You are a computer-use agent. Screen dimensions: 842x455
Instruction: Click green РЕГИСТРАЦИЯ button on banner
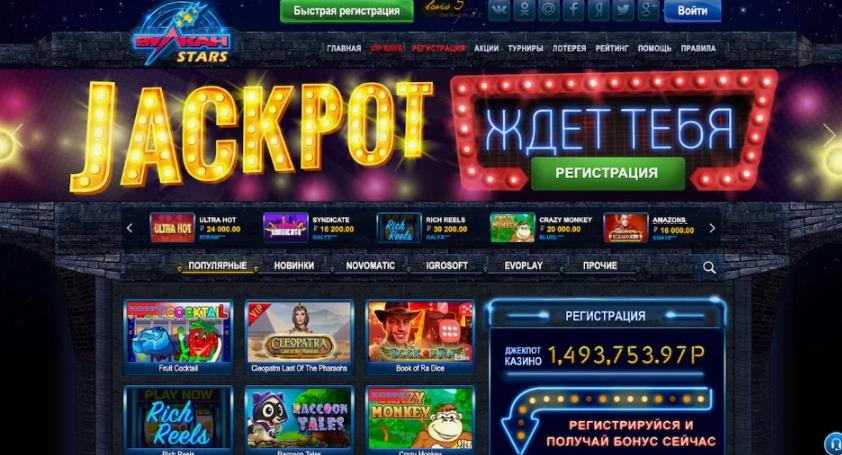pyautogui.click(x=607, y=173)
